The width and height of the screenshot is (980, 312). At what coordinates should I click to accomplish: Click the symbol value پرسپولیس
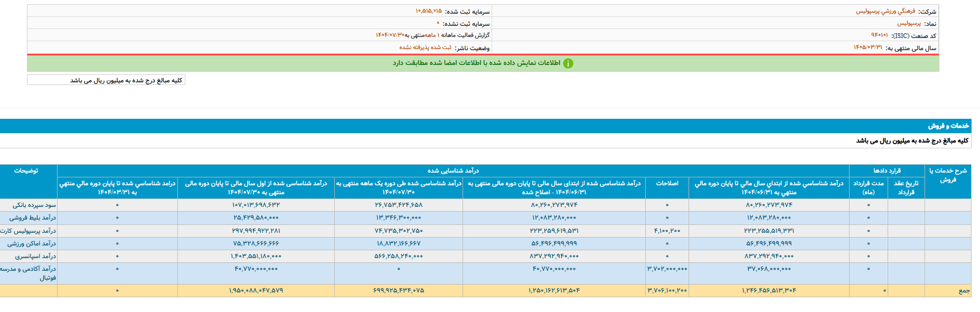pyautogui.click(x=909, y=23)
